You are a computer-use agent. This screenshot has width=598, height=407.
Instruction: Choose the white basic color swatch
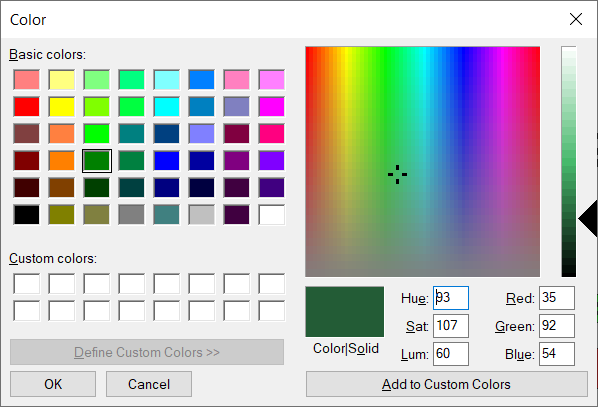tap(272, 215)
